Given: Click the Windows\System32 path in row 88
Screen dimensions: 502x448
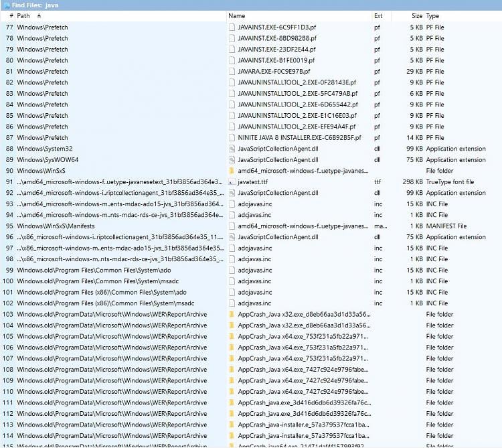Looking at the screenshot, I should point(44,149).
